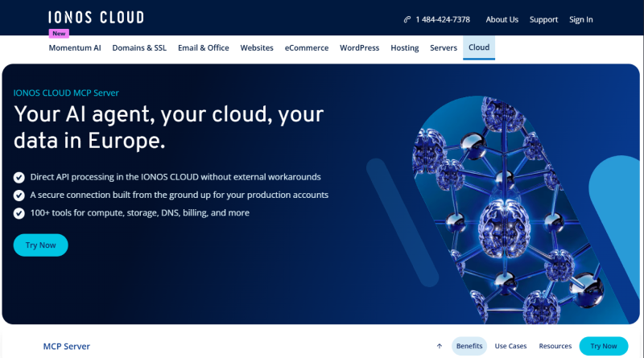644x358 pixels.
Task: Open the Momentum AI menu
Action: pos(75,47)
